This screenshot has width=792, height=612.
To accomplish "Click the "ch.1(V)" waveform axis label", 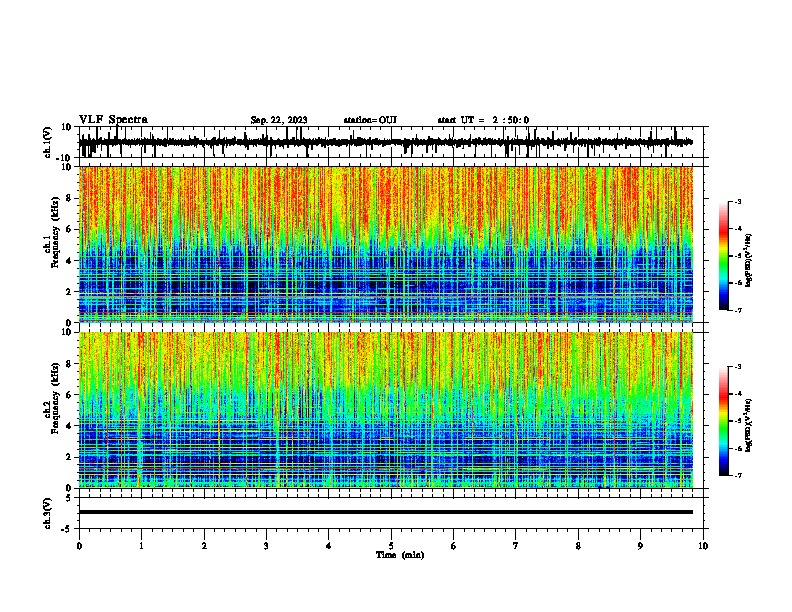I will coord(48,142).
